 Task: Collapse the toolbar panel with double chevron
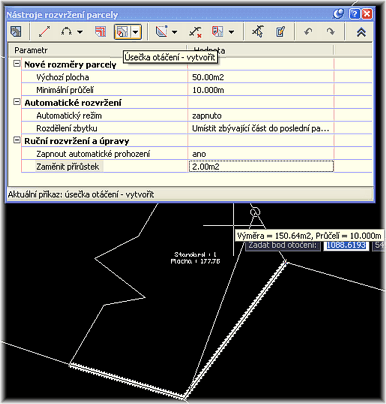[x=361, y=32]
